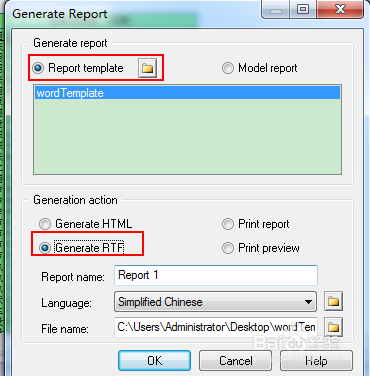Click into the Report name field
The width and height of the screenshot is (370, 376).
[216, 275]
